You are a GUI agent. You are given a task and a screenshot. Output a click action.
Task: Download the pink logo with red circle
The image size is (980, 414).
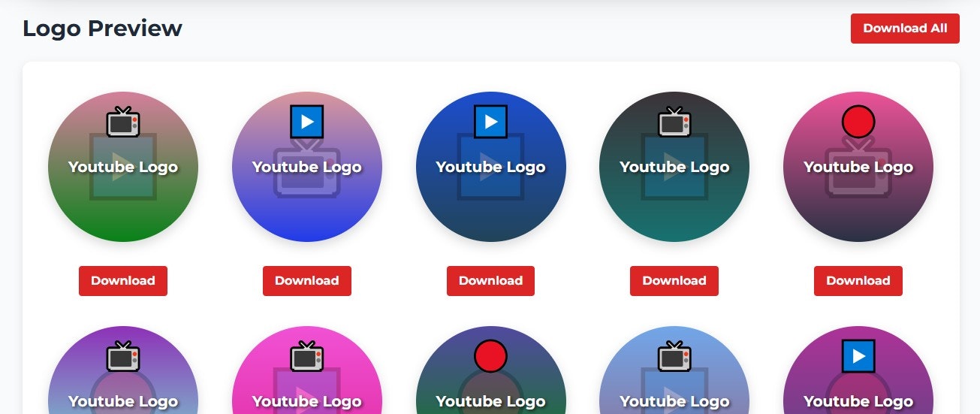click(858, 281)
